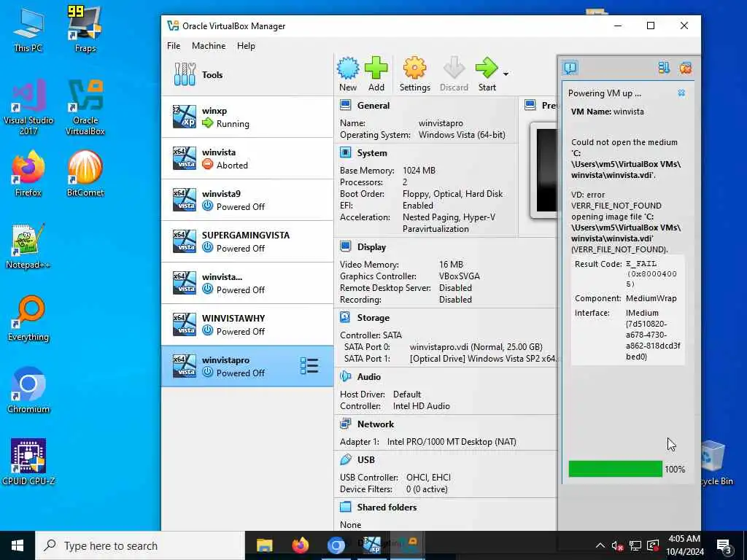Open the Machine menu
The width and height of the screenshot is (747, 560).
[209, 46]
